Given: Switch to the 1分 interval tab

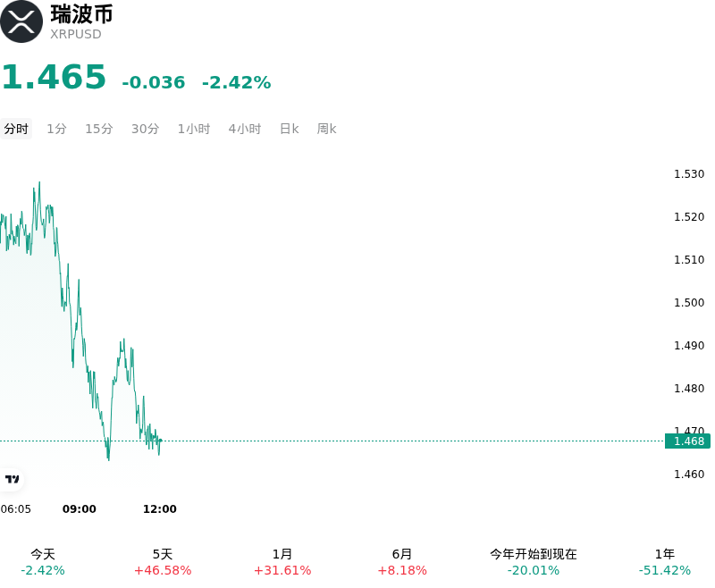Looking at the screenshot, I should pos(57,129).
